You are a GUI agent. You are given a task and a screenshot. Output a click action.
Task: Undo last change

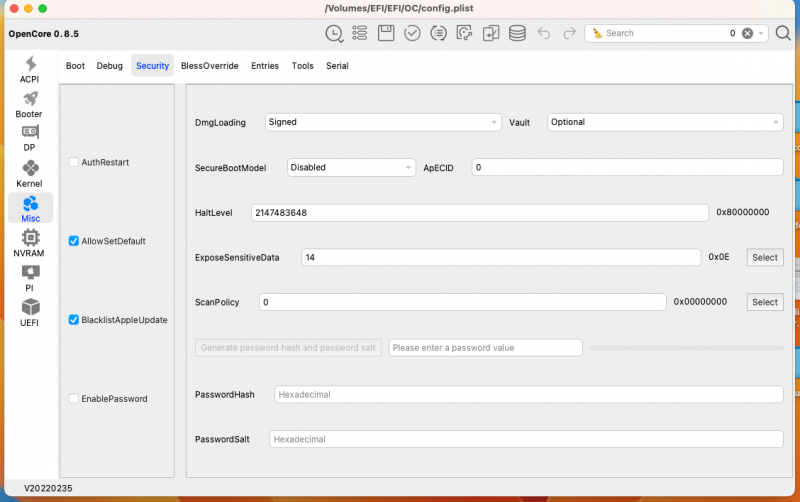click(x=544, y=34)
